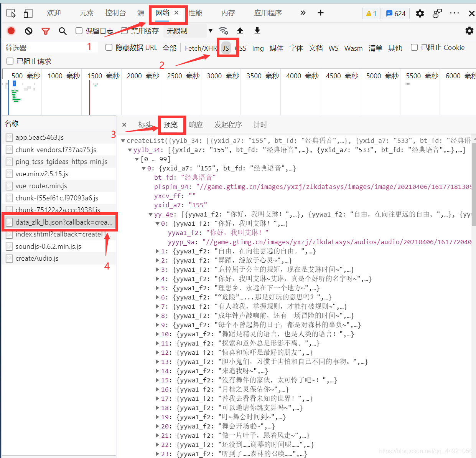
Task: Expand item 23 听到了森林的召唤 entry
Action: [x=158, y=454]
